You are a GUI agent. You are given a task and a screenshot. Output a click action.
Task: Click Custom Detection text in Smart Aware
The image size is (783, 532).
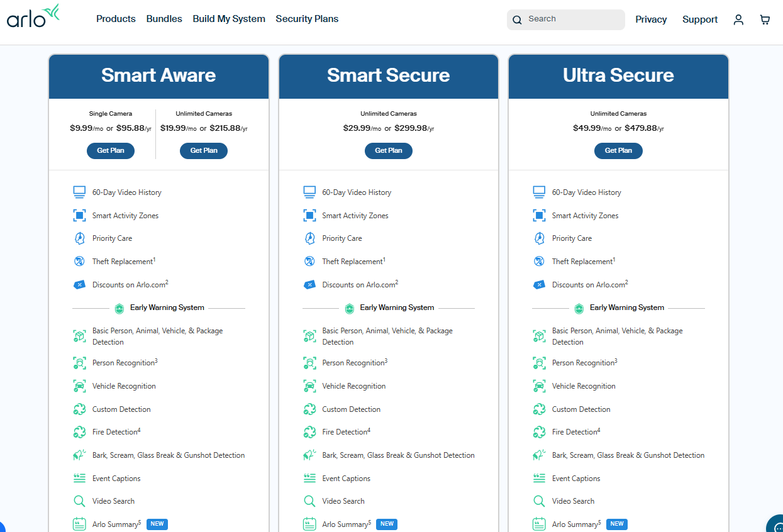point(121,409)
